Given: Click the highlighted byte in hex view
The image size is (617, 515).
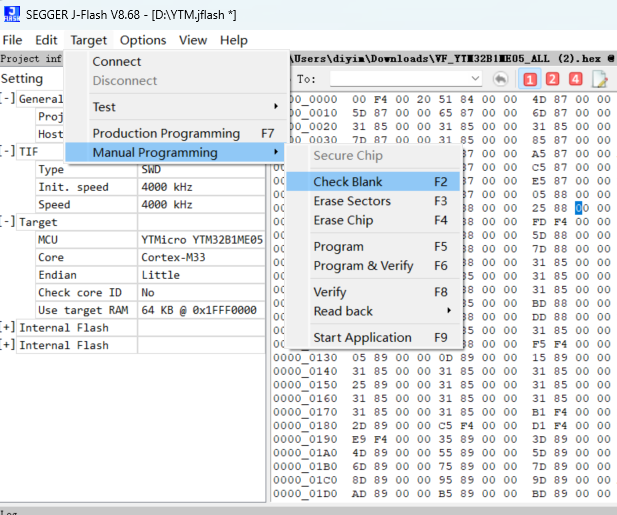Looking at the screenshot, I should [x=578, y=208].
